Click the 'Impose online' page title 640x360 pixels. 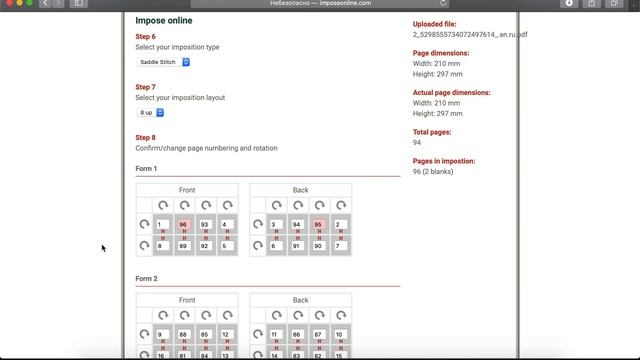164,20
